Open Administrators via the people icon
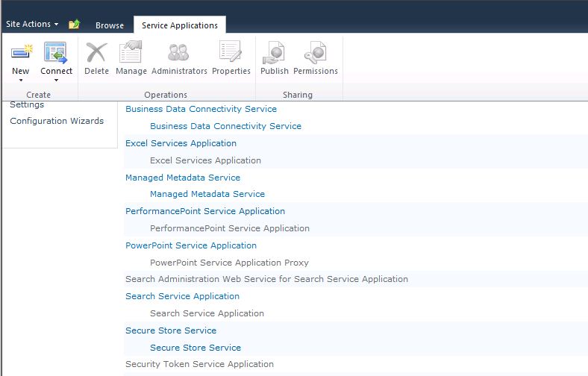 [178, 52]
